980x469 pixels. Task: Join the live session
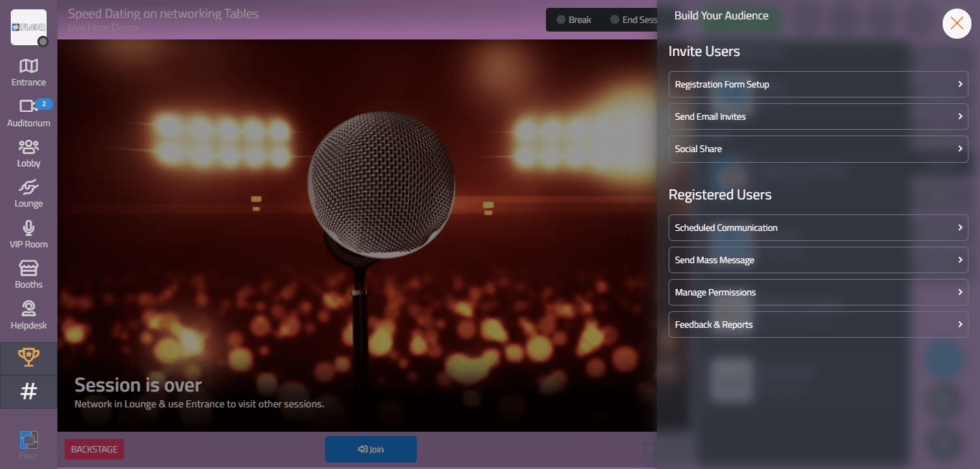[370, 449]
